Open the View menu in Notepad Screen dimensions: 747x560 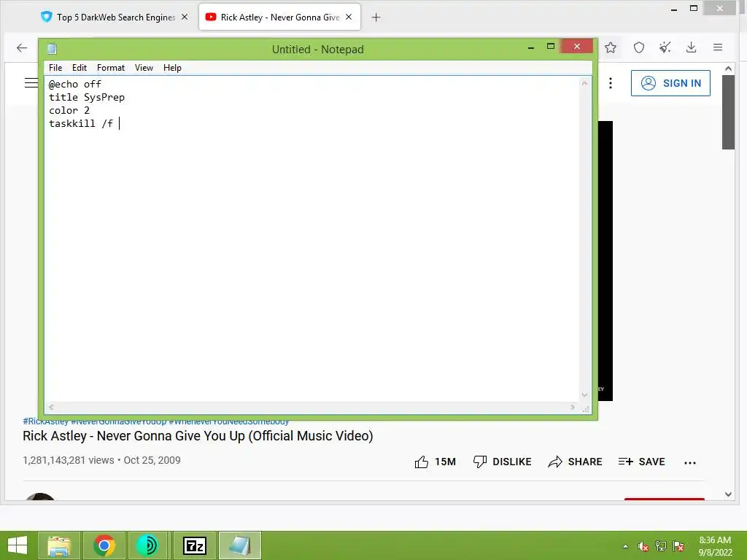click(x=144, y=68)
